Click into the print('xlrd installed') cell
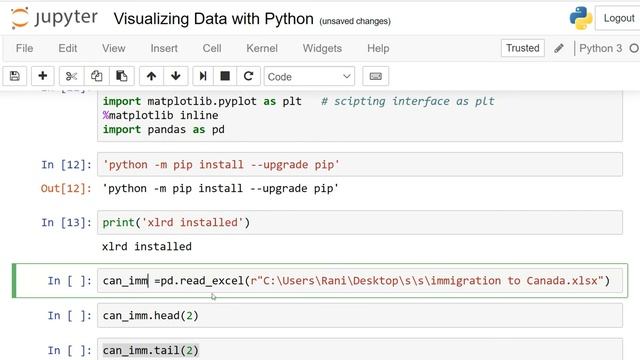 pyautogui.click(x=360, y=222)
